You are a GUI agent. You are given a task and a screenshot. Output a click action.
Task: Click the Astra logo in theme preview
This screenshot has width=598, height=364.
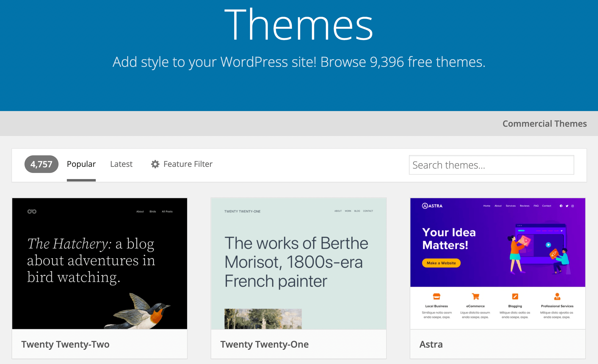click(432, 206)
